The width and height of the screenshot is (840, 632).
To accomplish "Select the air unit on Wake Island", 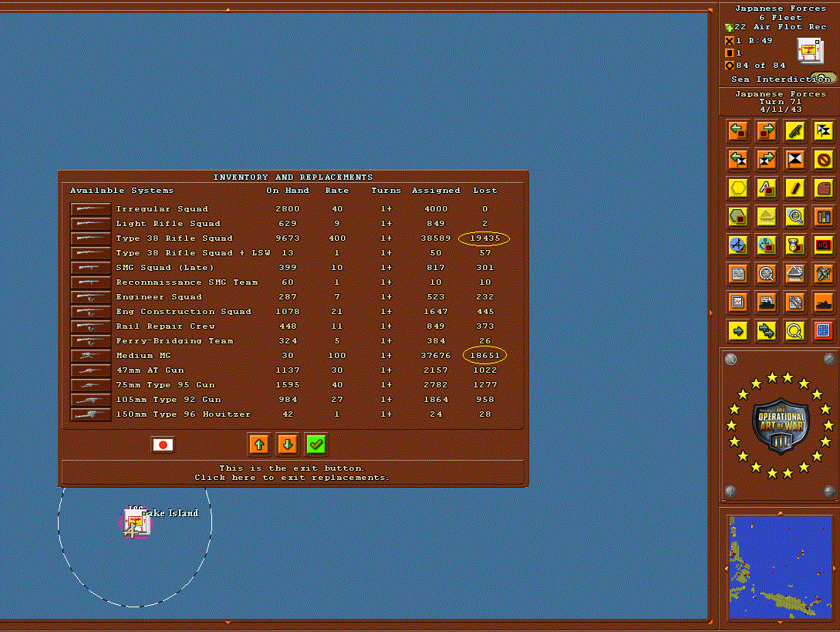I will (136, 522).
